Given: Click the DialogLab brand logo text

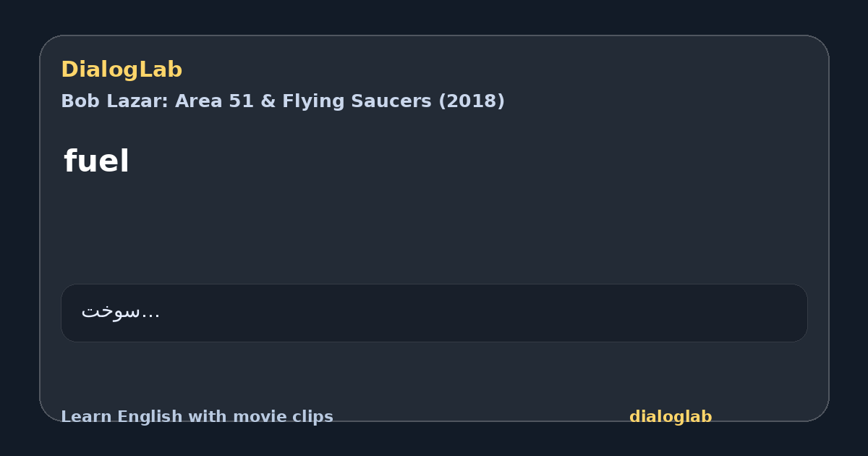Looking at the screenshot, I should [122, 69].
